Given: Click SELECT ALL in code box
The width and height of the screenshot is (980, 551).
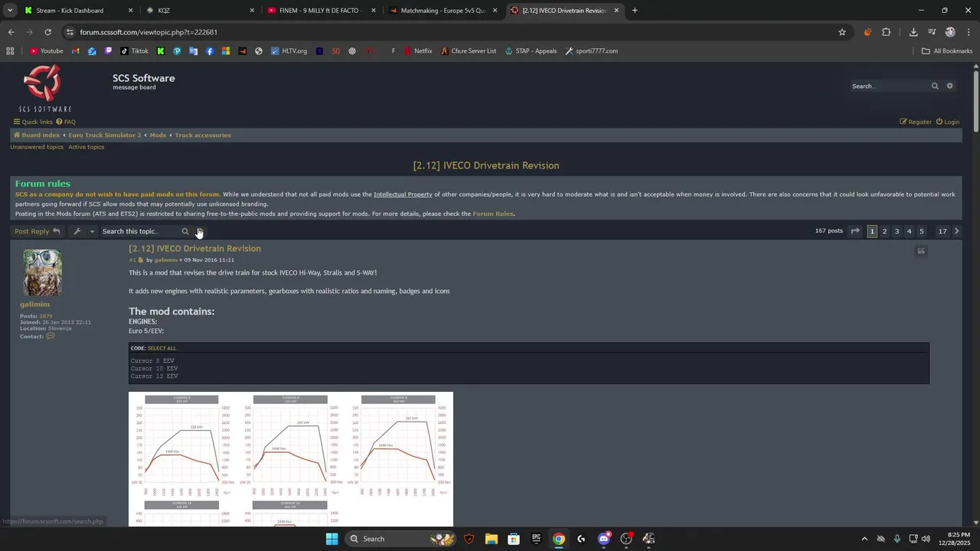Looking at the screenshot, I should click(x=162, y=348).
